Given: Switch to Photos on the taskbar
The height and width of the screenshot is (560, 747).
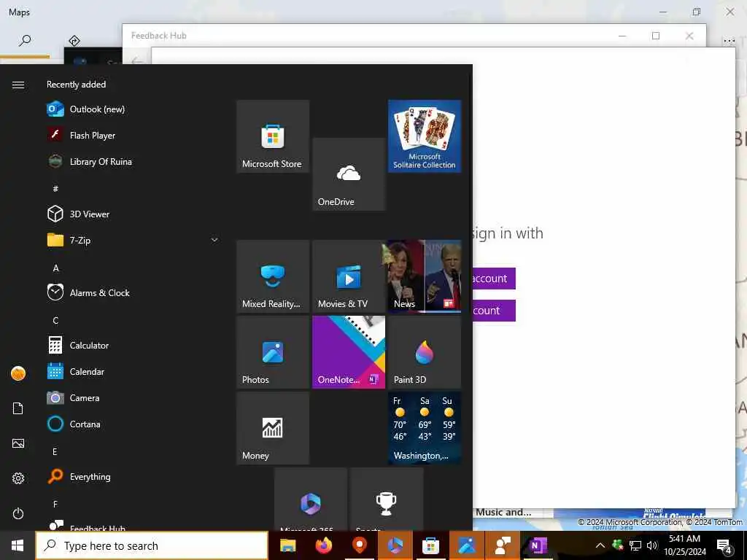Looking at the screenshot, I should point(466,545).
